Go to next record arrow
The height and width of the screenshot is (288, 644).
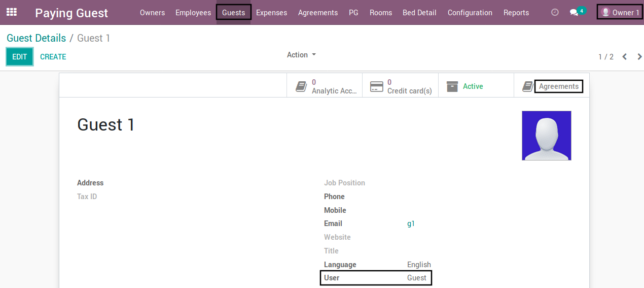(x=639, y=56)
